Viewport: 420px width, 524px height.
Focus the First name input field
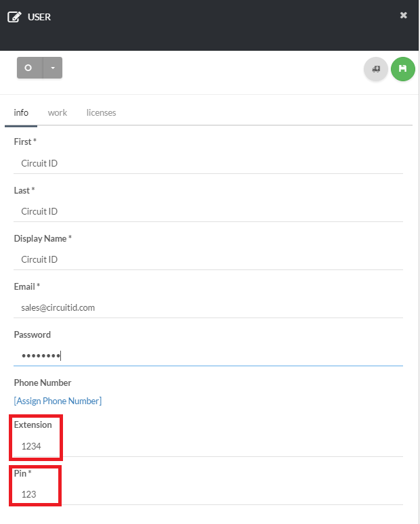pos(208,163)
